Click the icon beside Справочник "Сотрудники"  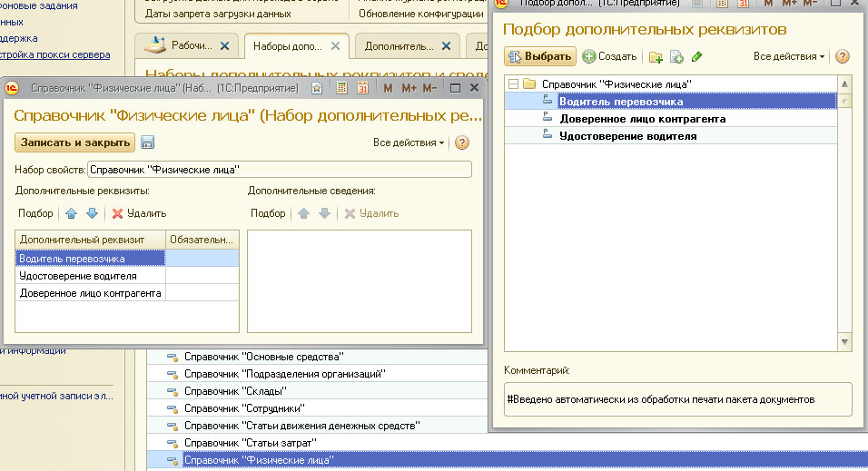coord(173,408)
